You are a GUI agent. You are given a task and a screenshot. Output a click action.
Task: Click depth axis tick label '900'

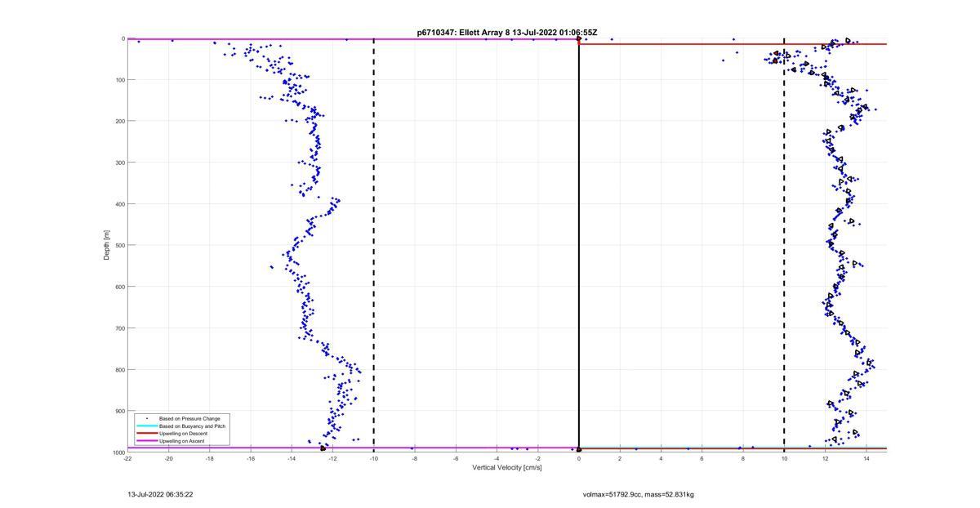point(119,411)
